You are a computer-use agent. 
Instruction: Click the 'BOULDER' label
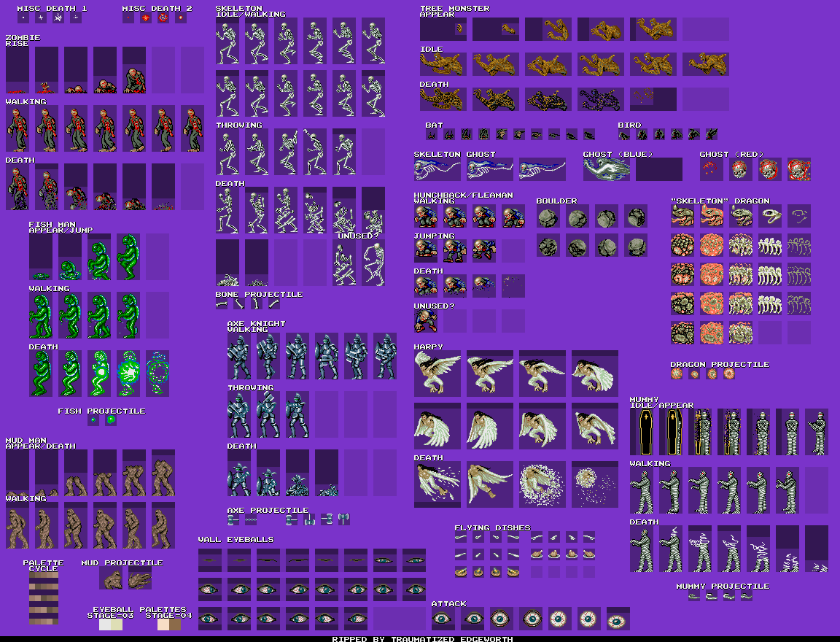point(556,201)
